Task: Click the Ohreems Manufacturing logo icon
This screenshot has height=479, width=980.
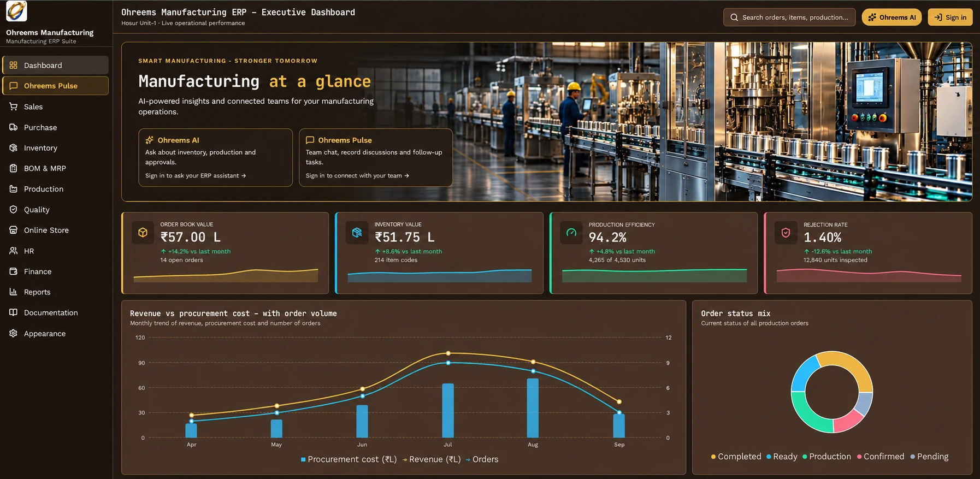Action: point(16,11)
